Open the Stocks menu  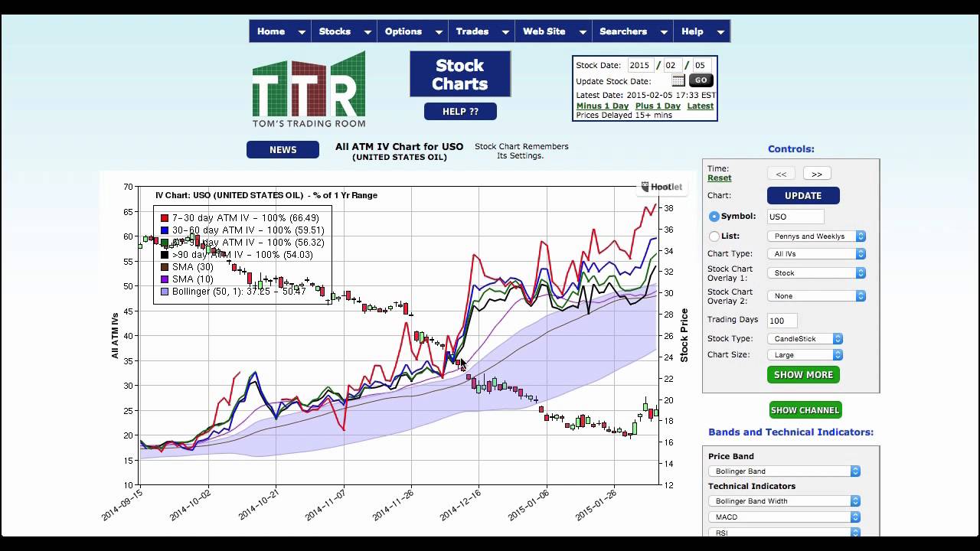(335, 31)
